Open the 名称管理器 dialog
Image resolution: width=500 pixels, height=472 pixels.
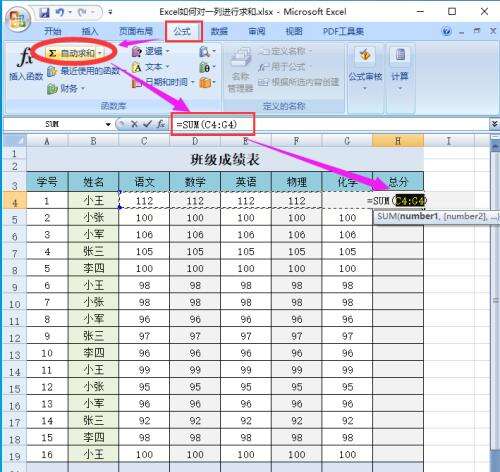[240, 70]
